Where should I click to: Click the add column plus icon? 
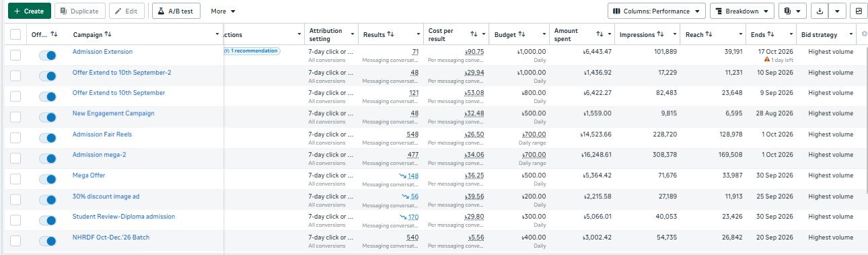coord(864,34)
